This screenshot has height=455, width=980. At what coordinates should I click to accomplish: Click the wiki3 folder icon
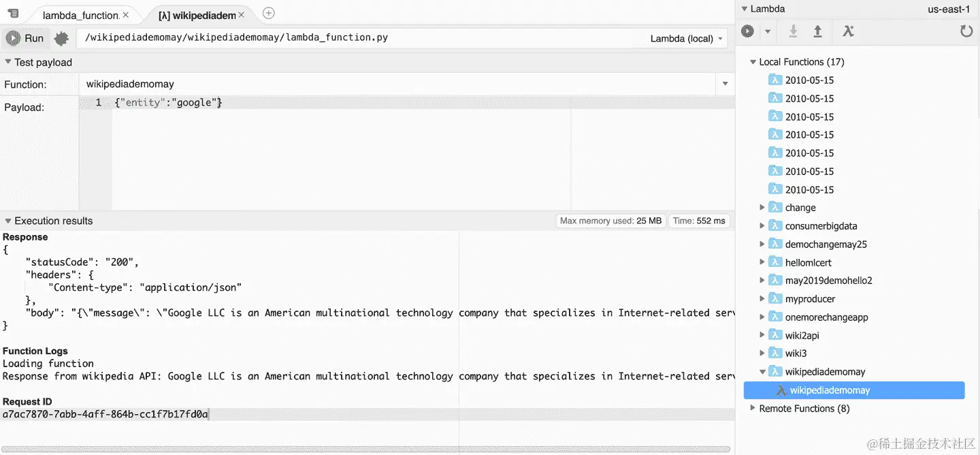click(775, 353)
